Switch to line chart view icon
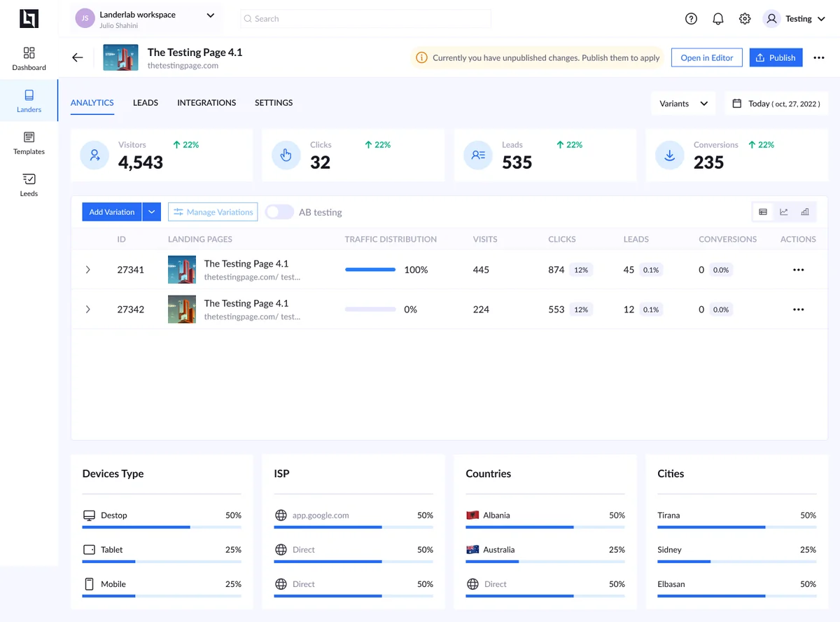This screenshot has width=840, height=622. [x=784, y=212]
